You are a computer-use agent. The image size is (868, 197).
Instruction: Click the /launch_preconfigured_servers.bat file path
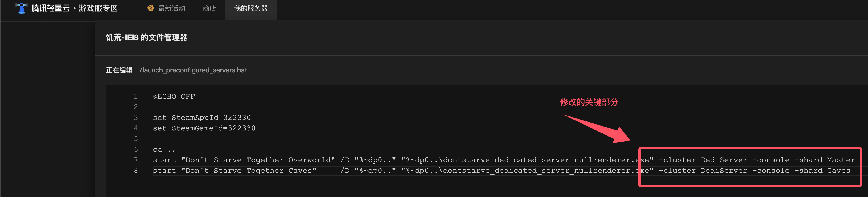pos(193,70)
